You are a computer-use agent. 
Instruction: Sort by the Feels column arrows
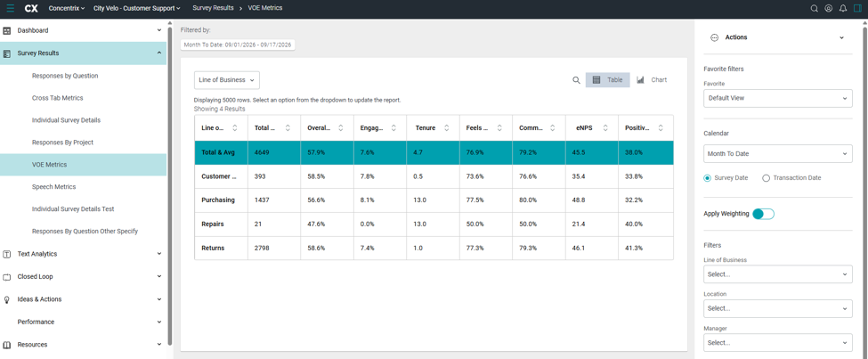(x=499, y=128)
